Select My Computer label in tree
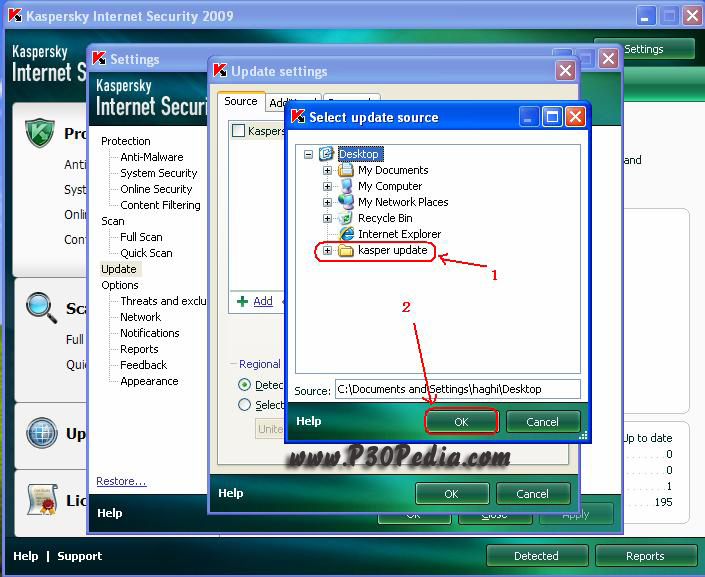The height and width of the screenshot is (577, 705). point(390,186)
